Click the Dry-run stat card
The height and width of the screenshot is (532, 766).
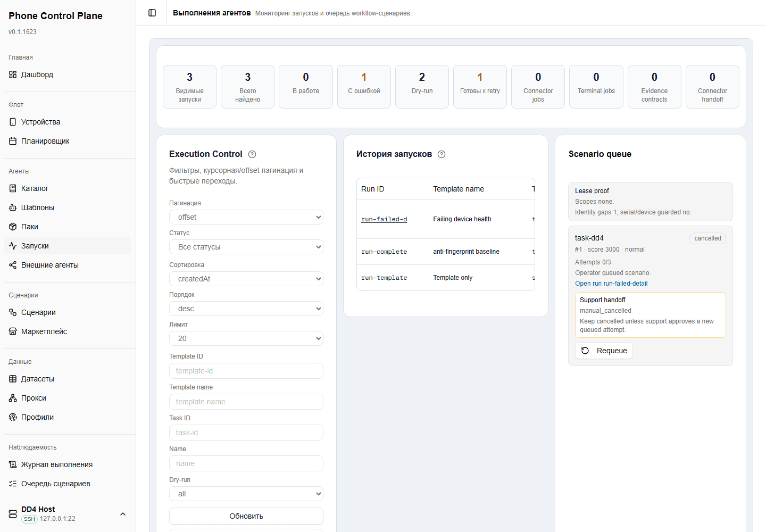422,87
